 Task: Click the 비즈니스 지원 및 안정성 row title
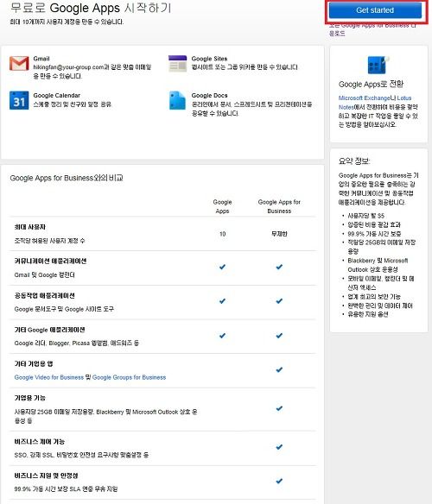(x=46, y=476)
